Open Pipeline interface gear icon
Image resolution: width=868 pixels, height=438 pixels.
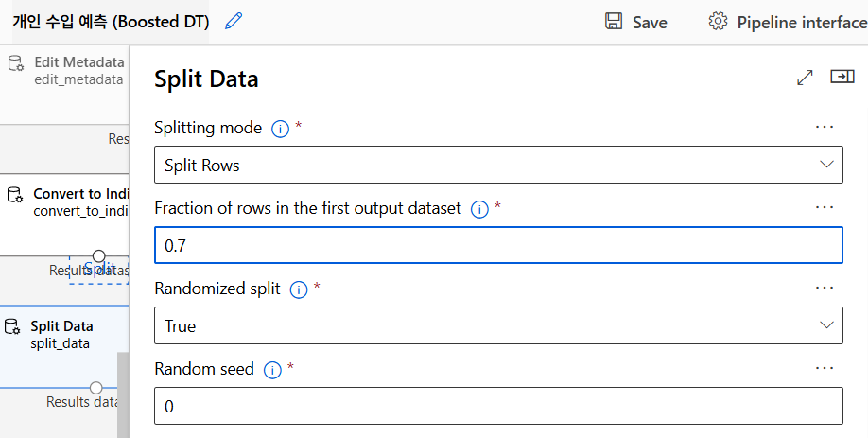pyautogui.click(x=718, y=22)
